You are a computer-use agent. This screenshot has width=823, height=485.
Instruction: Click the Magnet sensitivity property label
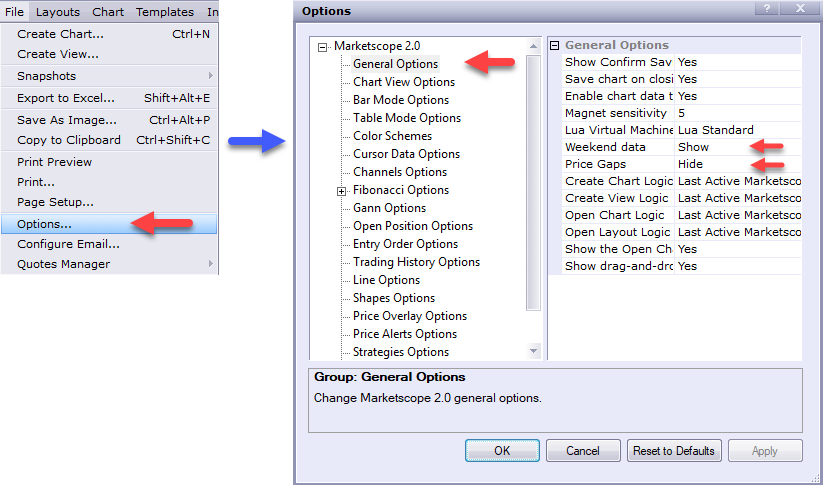pos(616,113)
